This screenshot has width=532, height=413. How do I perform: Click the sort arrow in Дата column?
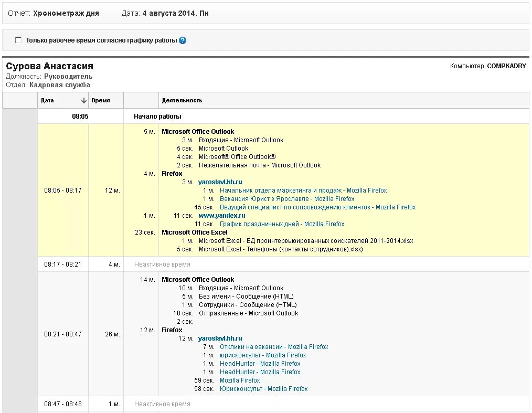(83, 100)
